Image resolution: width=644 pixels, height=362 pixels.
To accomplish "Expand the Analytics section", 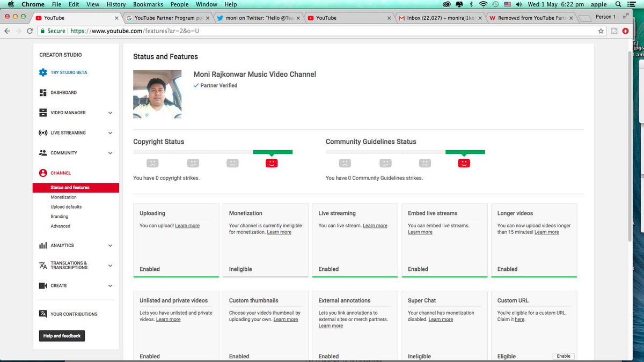I will pyautogui.click(x=110, y=246).
